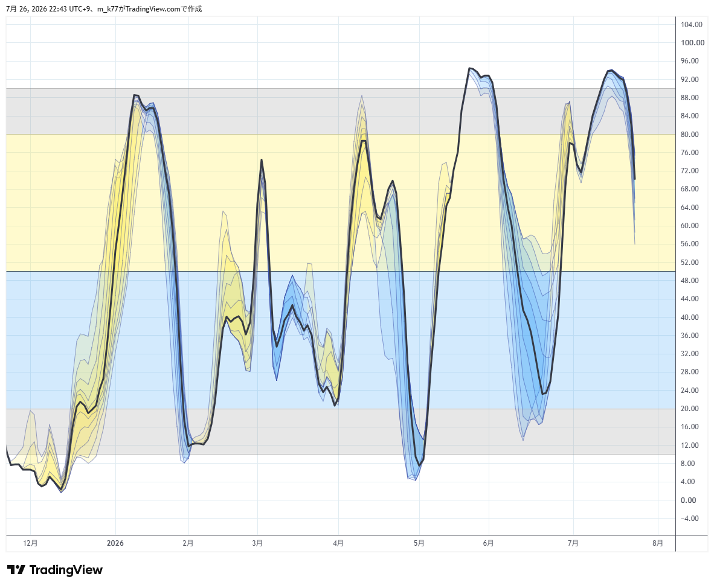Viewport: 714px width, 588px height.
Task: Click the TradingView wordmark text
Action: coord(66,570)
